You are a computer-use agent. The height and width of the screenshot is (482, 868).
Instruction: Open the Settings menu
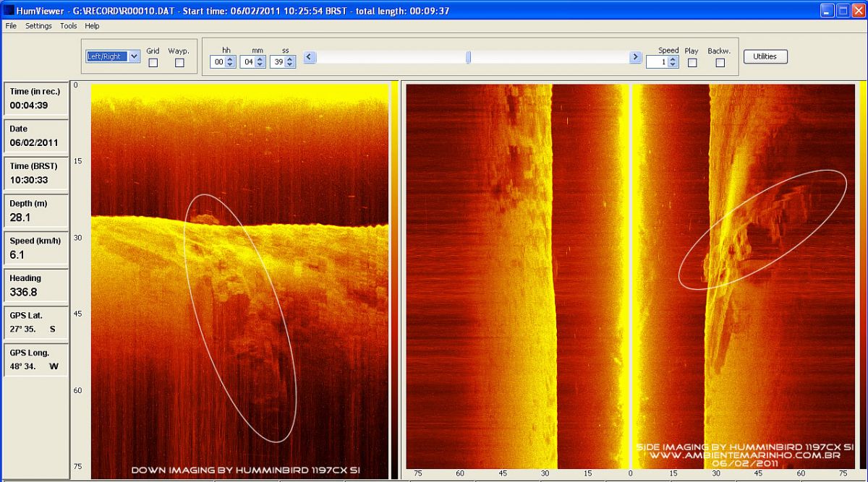point(38,26)
